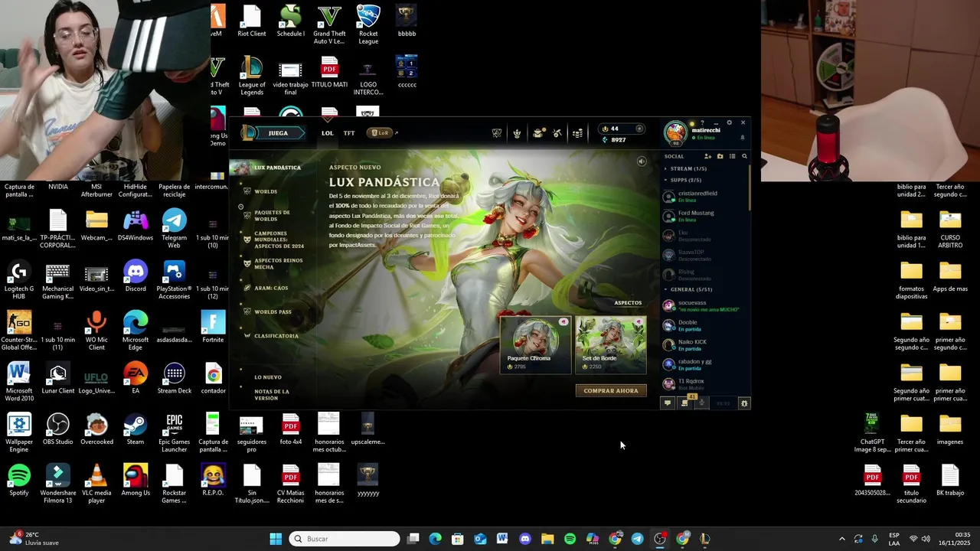Open the Among Us desktop icon
Viewport: 980px width, 551px height.
136,481
